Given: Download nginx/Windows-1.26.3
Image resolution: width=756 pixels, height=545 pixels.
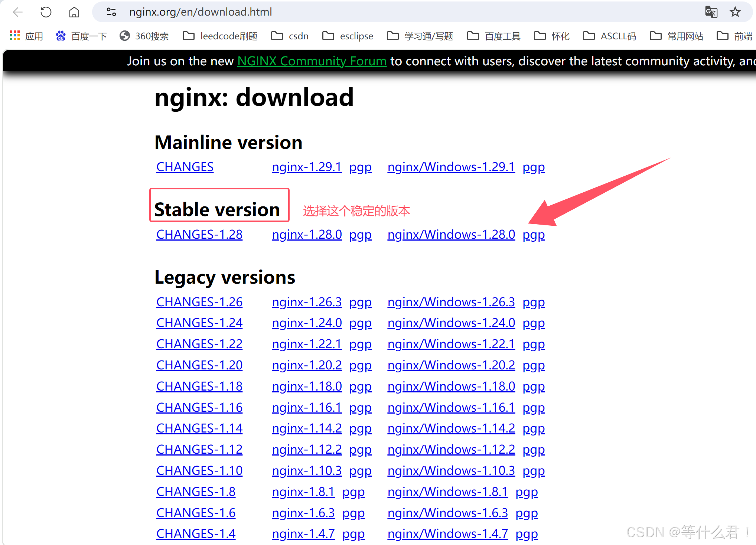Looking at the screenshot, I should click(451, 302).
